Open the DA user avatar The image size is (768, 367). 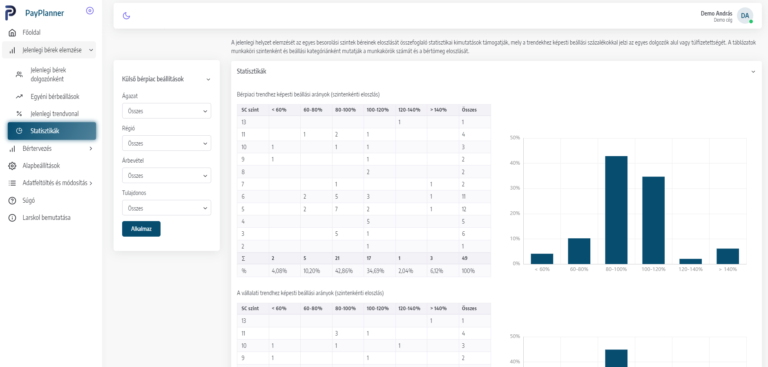coord(745,16)
